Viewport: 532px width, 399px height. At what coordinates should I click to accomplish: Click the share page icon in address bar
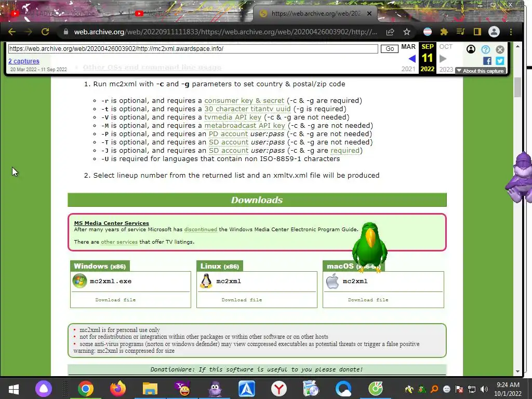390,32
